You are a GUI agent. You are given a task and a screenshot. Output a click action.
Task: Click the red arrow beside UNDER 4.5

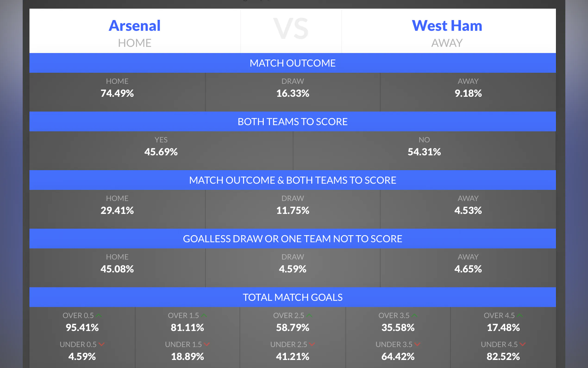coord(523,344)
